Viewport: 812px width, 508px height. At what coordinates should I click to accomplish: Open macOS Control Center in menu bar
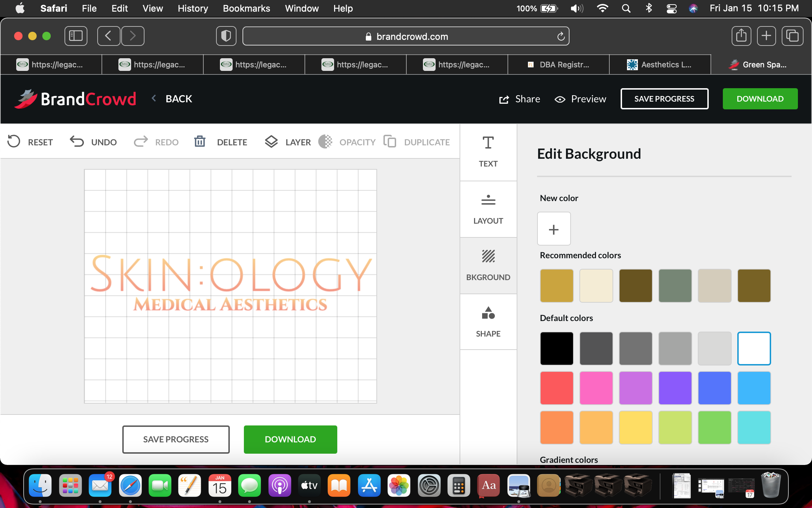(x=671, y=8)
